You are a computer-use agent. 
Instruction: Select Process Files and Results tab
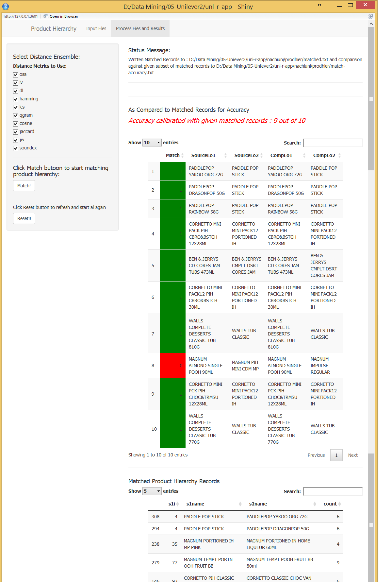[x=140, y=29]
